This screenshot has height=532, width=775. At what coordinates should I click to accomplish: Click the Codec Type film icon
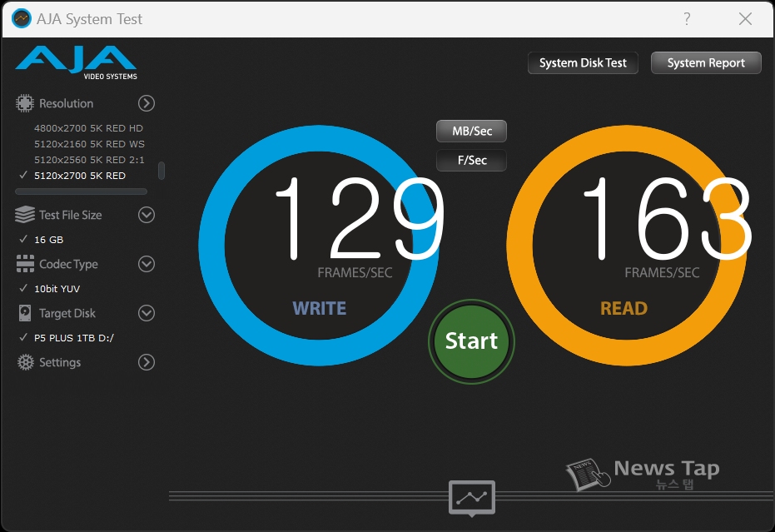[25, 264]
